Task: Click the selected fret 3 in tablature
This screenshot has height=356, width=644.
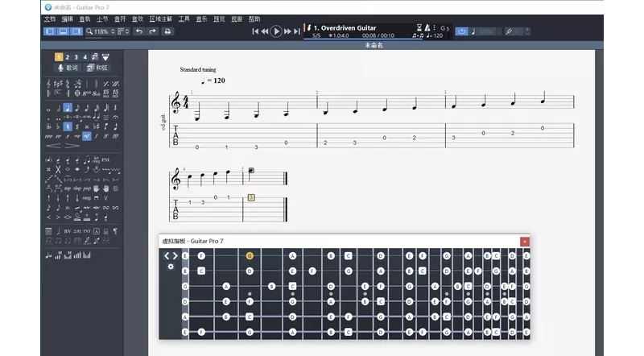Action: point(251,197)
